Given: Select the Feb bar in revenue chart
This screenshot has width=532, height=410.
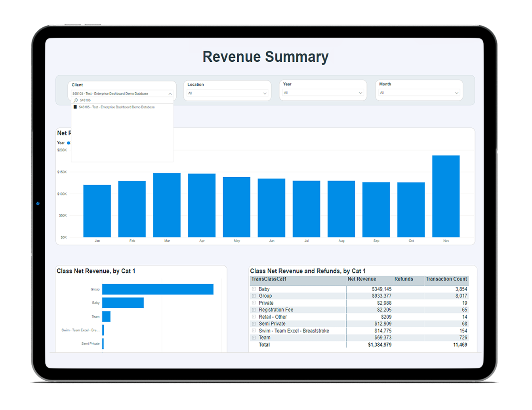Looking at the screenshot, I should (132, 209).
